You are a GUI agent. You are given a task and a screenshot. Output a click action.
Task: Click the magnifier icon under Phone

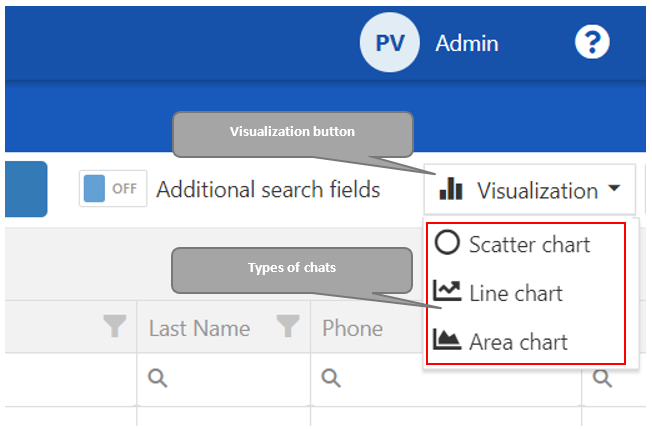(331, 378)
